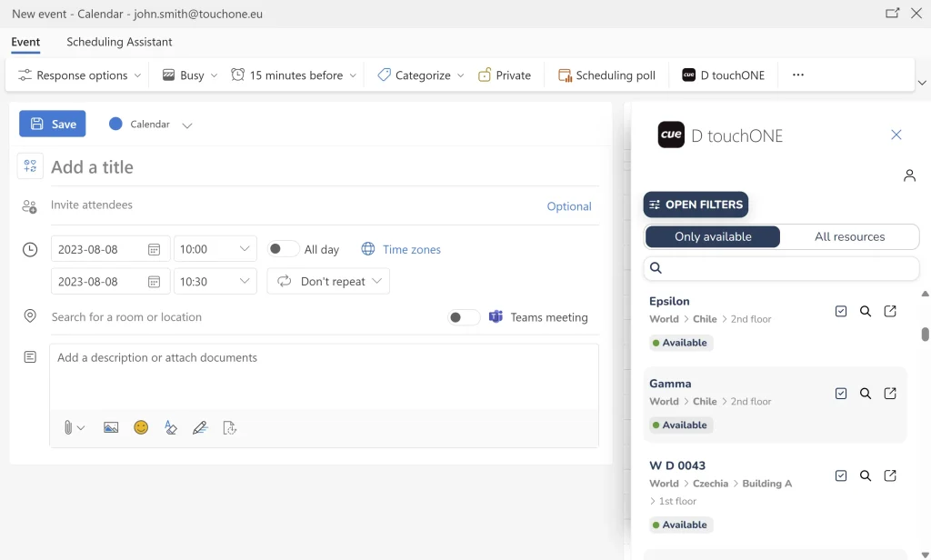Expand the start time 10:00 dropdown
Image resolution: width=931 pixels, height=560 pixels.
coord(244,249)
